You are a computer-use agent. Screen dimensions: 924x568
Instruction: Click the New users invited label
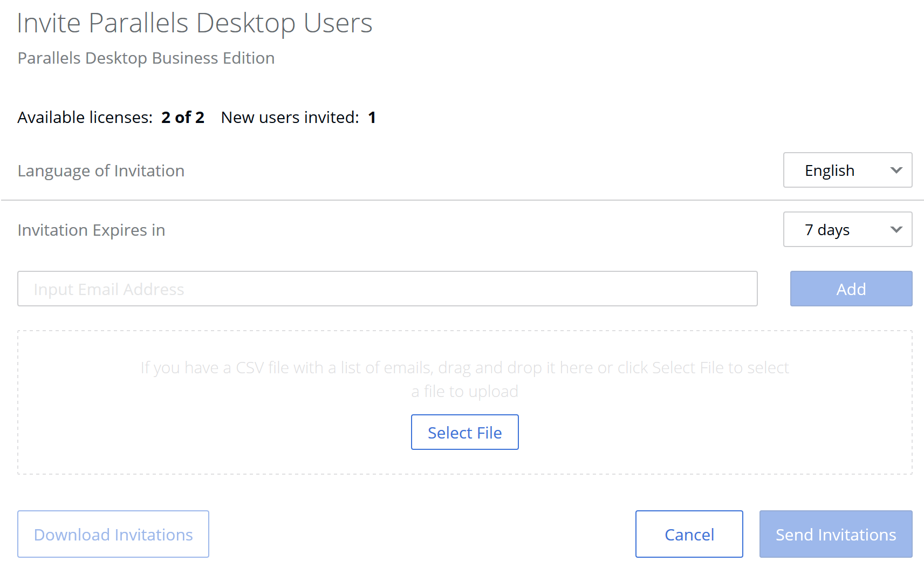(x=290, y=118)
